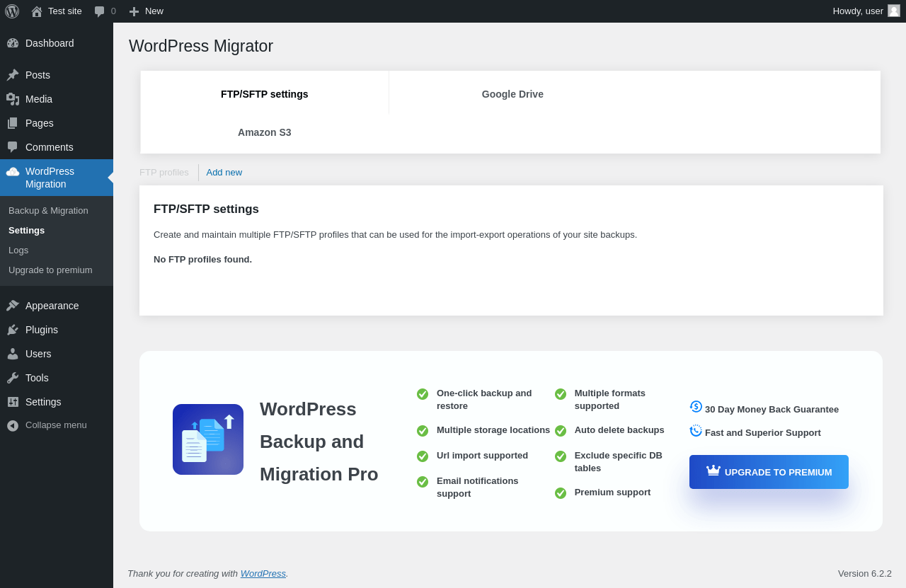The height and width of the screenshot is (588, 906).
Task: Open the Tools menu label
Action: click(x=37, y=378)
